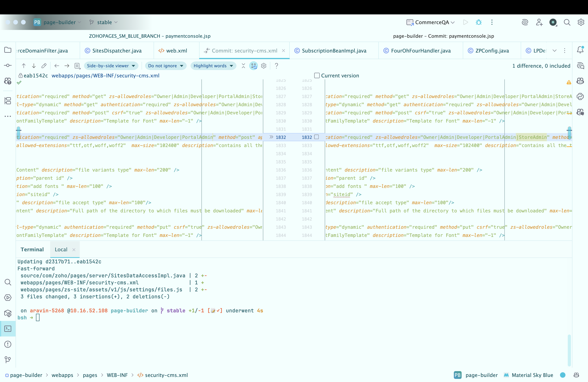
Task: Open Problems tool window icon
Action: (8, 344)
